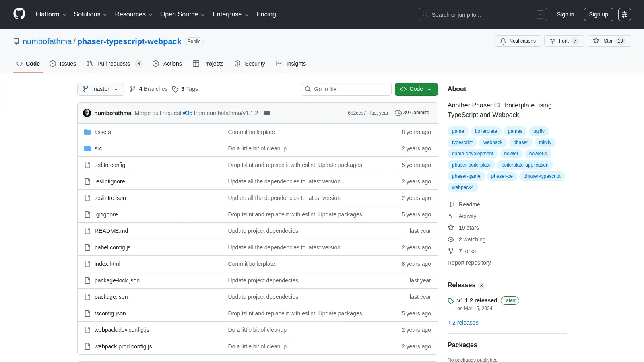Open the 30 Commits history
The height and width of the screenshot is (362, 644).
(x=412, y=113)
